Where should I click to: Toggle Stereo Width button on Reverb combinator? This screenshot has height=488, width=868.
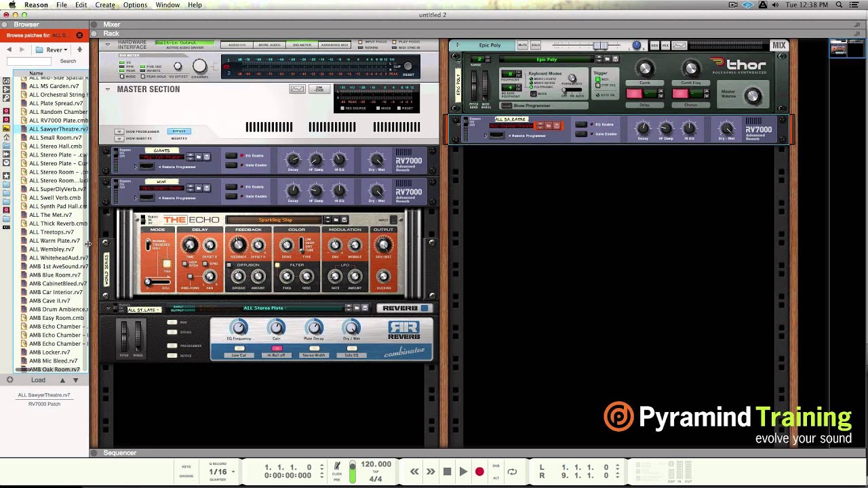tap(314, 349)
